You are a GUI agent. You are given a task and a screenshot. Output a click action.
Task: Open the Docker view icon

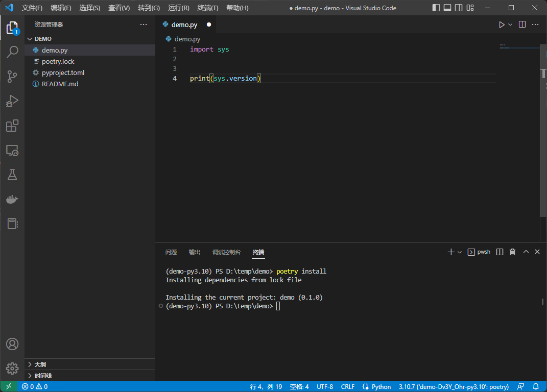pyautogui.click(x=12, y=199)
